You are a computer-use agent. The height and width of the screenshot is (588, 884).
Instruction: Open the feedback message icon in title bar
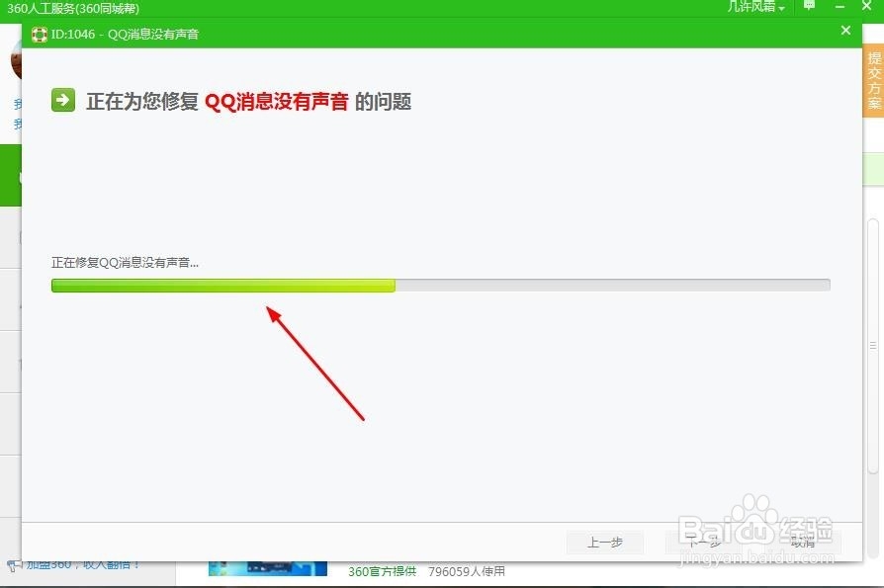[x=809, y=6]
